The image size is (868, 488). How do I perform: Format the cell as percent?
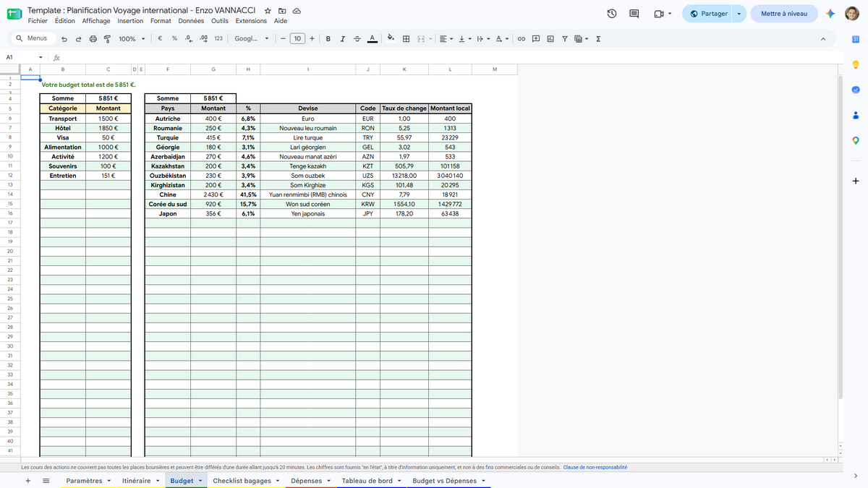[x=174, y=39]
